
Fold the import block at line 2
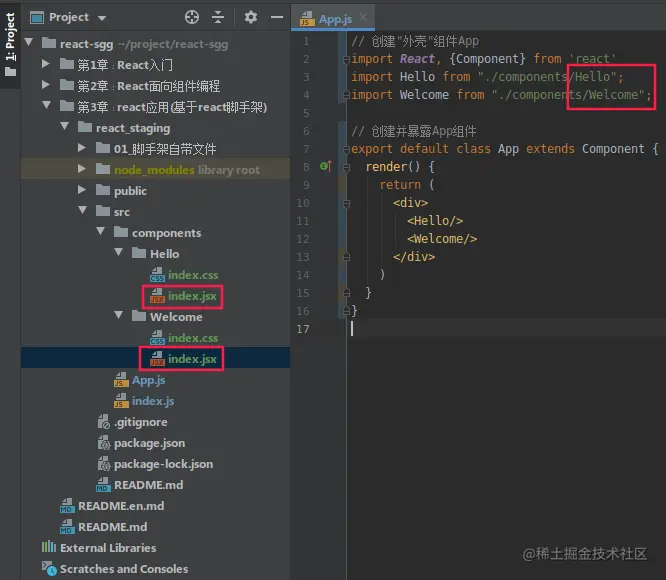pyautogui.click(x=346, y=59)
